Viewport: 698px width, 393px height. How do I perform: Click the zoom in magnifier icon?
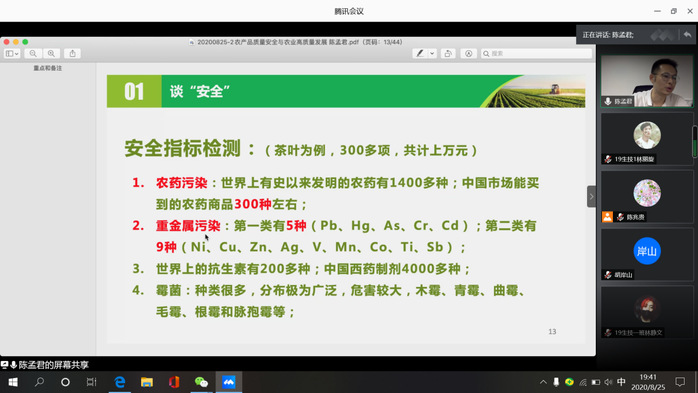[51, 53]
